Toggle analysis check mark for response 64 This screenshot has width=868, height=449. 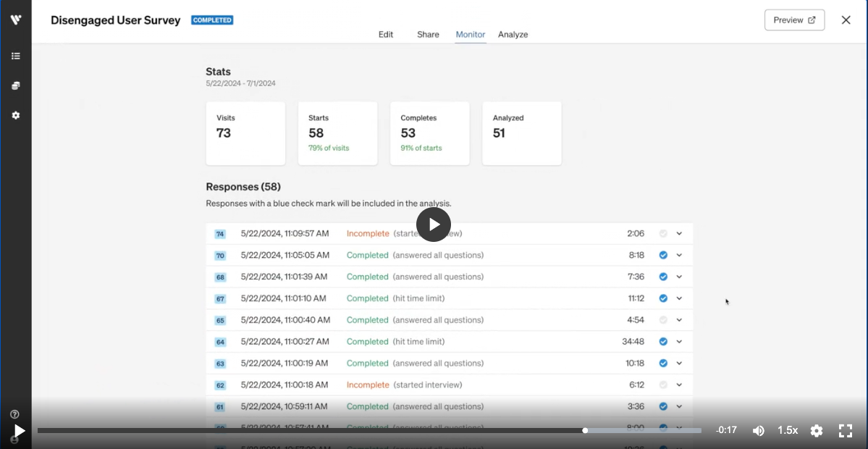(663, 342)
